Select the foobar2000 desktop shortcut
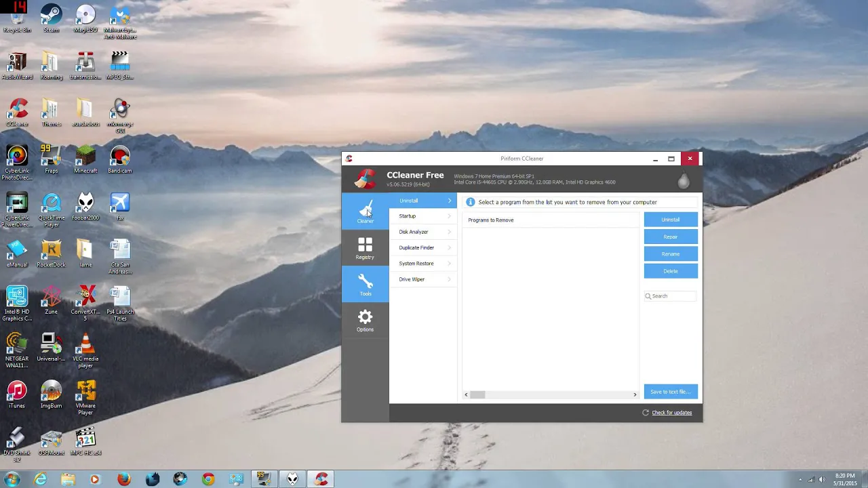868x488 pixels. [x=85, y=207]
